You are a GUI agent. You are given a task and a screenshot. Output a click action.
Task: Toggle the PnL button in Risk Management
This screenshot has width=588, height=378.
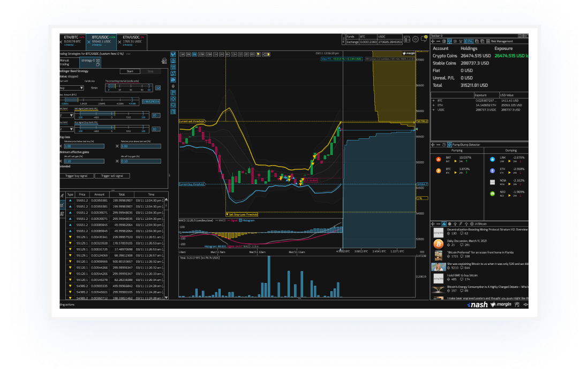(x=471, y=41)
